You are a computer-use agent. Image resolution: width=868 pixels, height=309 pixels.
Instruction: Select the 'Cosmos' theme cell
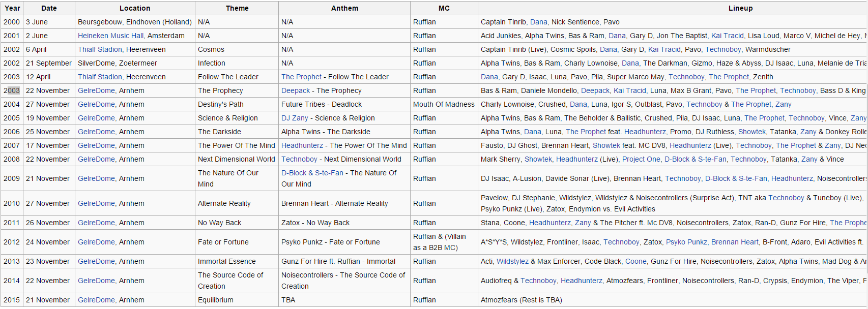coord(237,49)
